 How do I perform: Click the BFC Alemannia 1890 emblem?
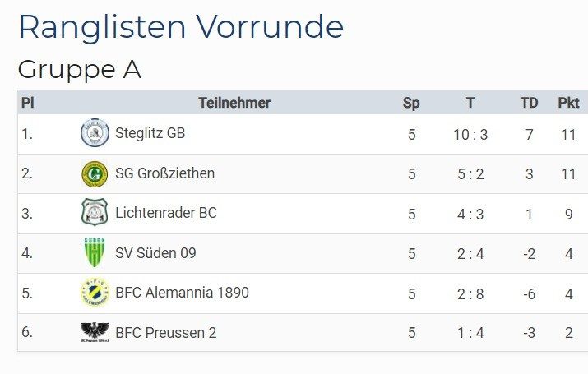(x=95, y=293)
